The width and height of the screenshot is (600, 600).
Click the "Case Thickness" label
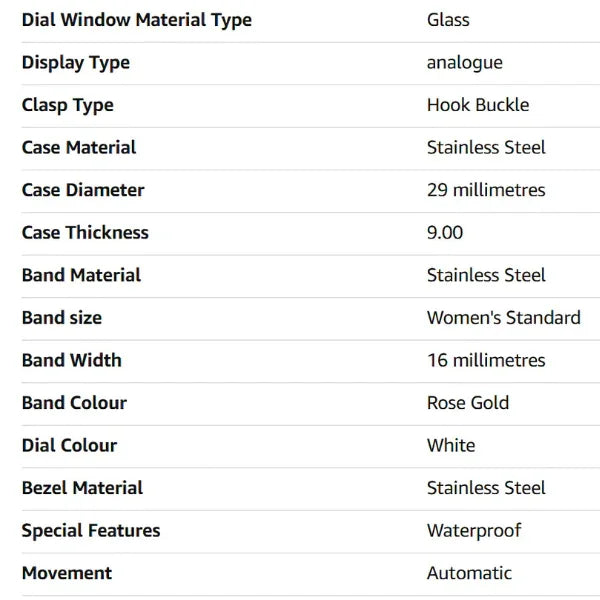click(85, 233)
